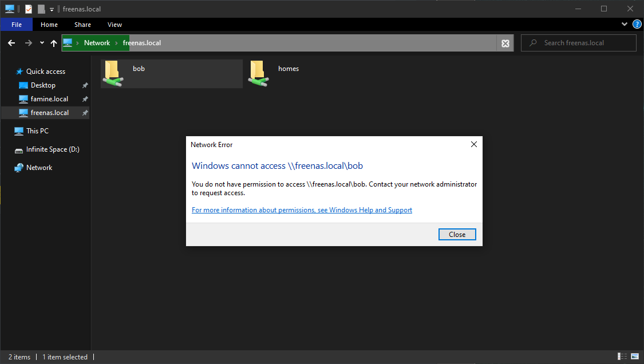Viewport: 644px width, 364px height.
Task: Select the bob shared folder icon
Action: (x=113, y=73)
